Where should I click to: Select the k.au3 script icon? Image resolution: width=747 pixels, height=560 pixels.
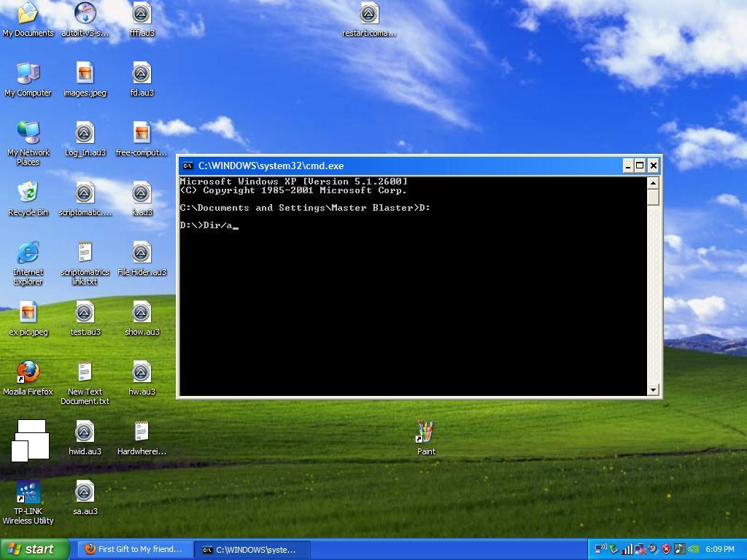click(142, 198)
